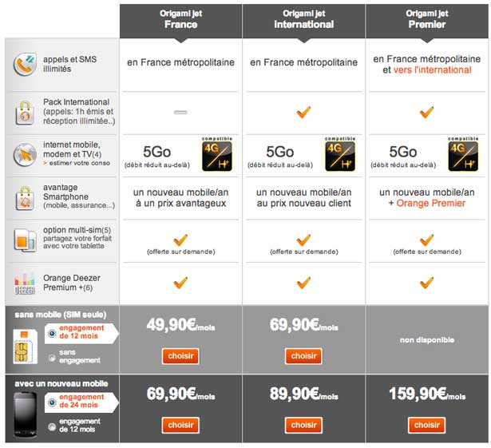Viewport: 491px width, 448px height.
Task: Click the 4G H+ badge in the Premier column
Action: click(x=465, y=153)
